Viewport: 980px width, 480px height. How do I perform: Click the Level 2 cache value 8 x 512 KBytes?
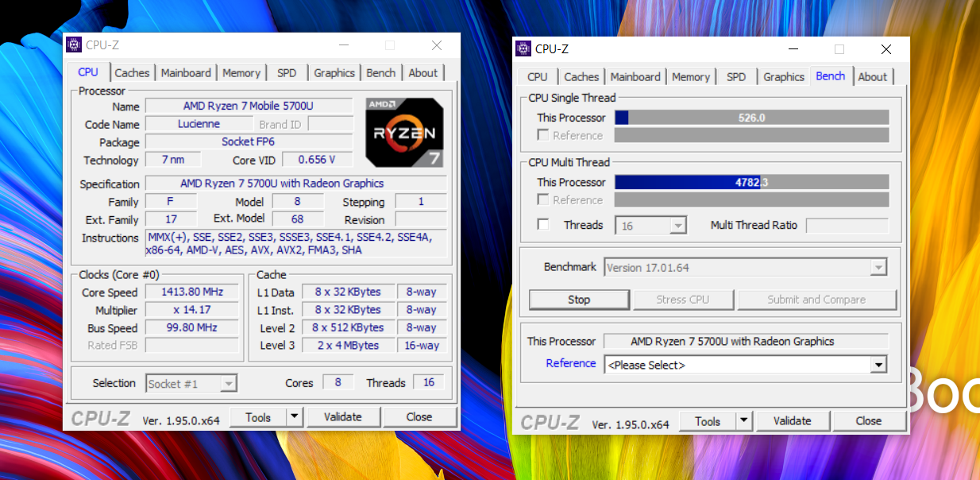[348, 327]
